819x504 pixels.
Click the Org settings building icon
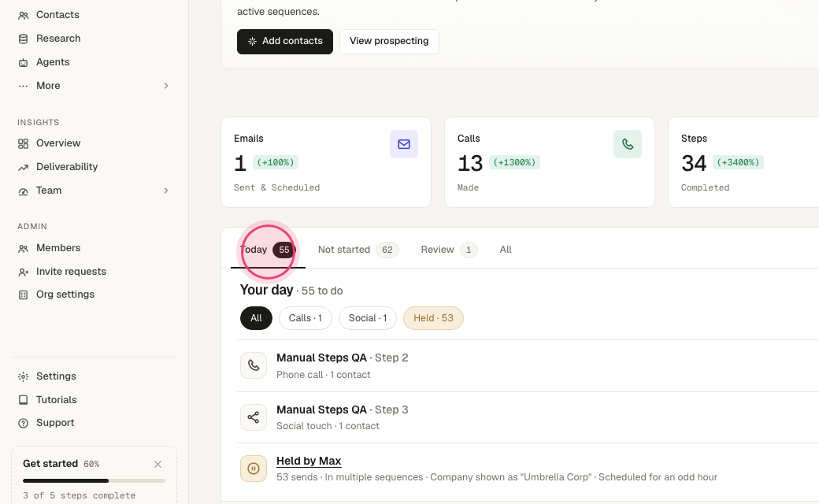23,295
